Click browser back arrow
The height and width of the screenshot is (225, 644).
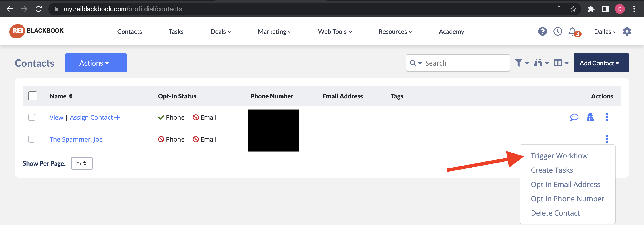pos(10,9)
